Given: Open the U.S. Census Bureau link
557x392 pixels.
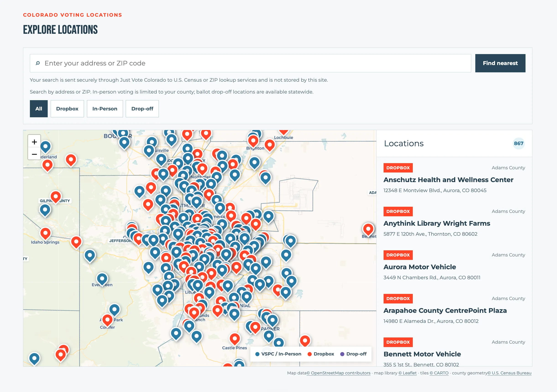Looking at the screenshot, I should click(510, 373).
